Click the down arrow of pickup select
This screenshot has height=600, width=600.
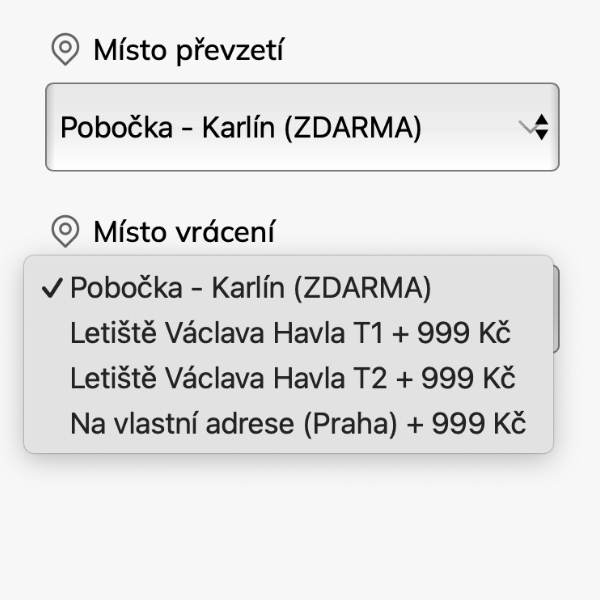coord(541,135)
